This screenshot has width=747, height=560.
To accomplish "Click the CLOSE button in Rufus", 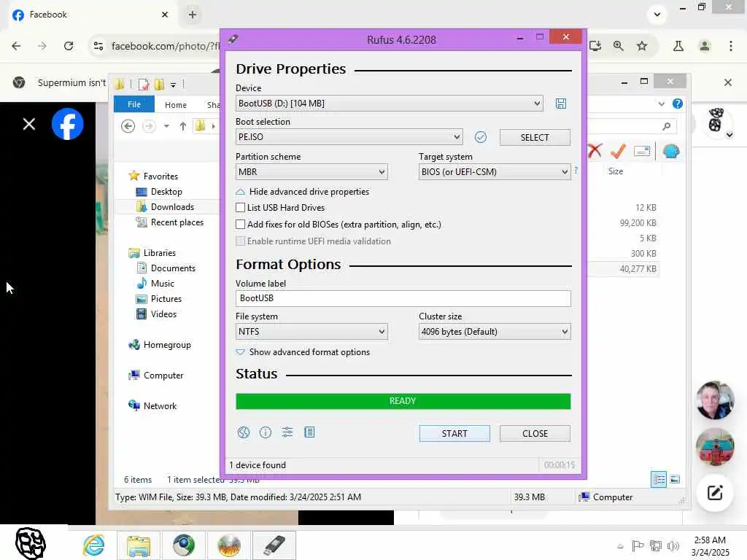I will [535, 433].
